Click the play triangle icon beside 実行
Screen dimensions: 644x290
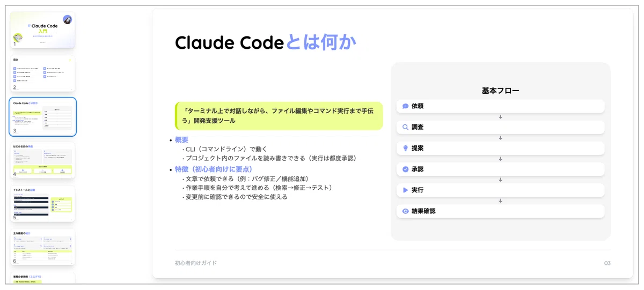point(406,190)
